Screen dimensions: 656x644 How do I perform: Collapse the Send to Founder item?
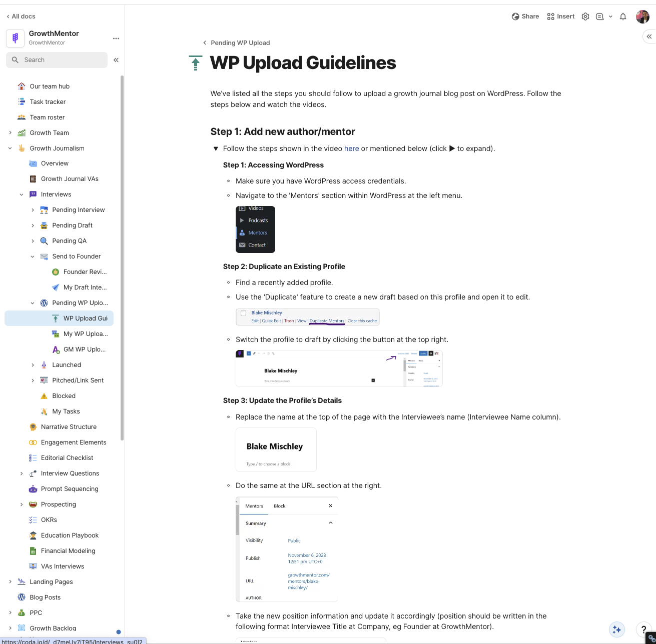tap(33, 256)
